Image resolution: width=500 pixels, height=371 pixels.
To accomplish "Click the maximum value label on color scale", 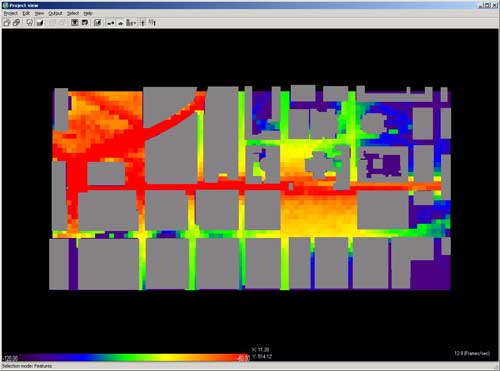I will click(x=244, y=358).
